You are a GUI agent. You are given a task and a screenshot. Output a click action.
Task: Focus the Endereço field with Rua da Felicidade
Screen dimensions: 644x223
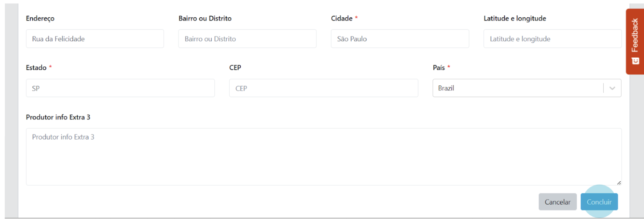coord(95,39)
